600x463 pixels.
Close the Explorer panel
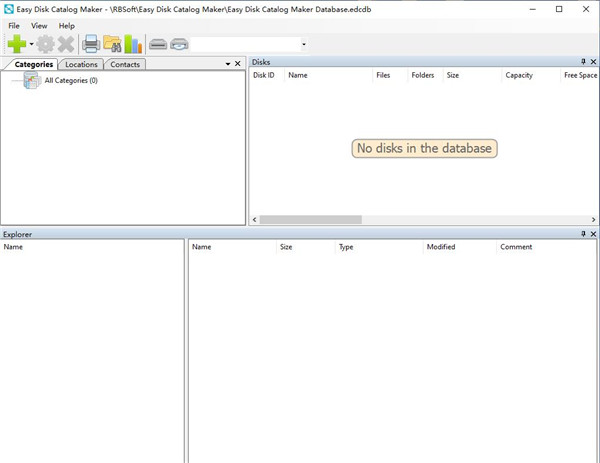[593, 234]
